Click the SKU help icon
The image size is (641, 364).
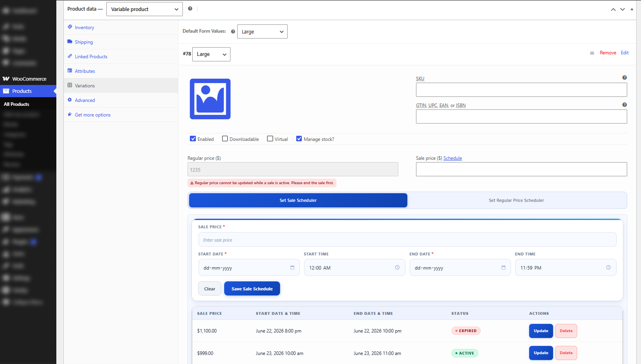point(624,78)
